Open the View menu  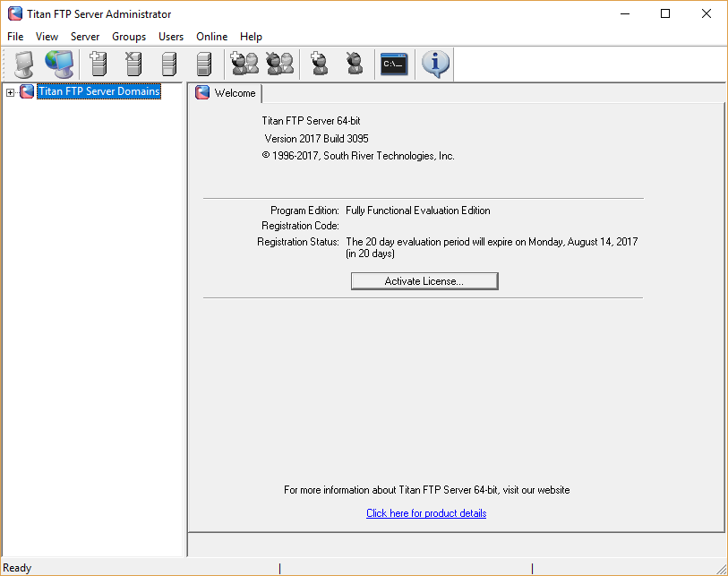tap(47, 36)
